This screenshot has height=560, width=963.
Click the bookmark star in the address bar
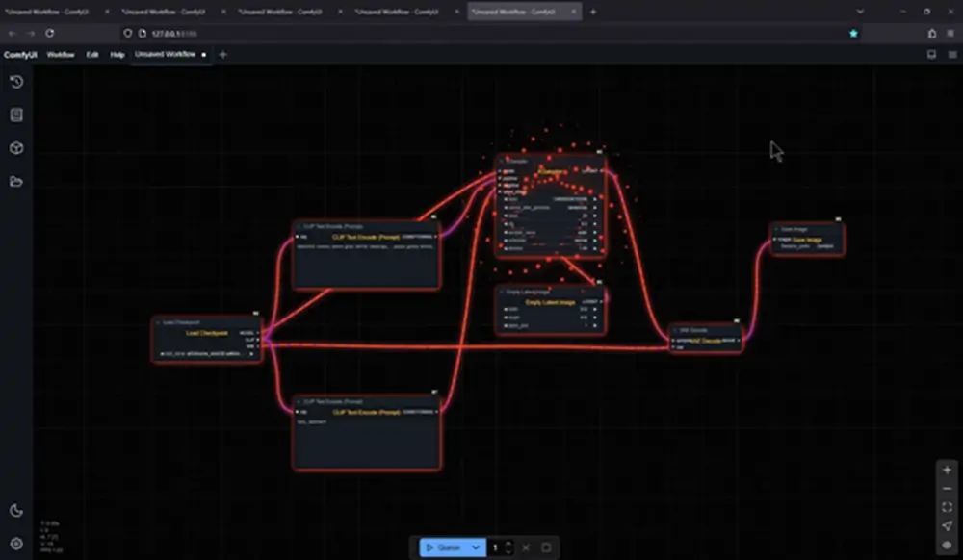(853, 33)
